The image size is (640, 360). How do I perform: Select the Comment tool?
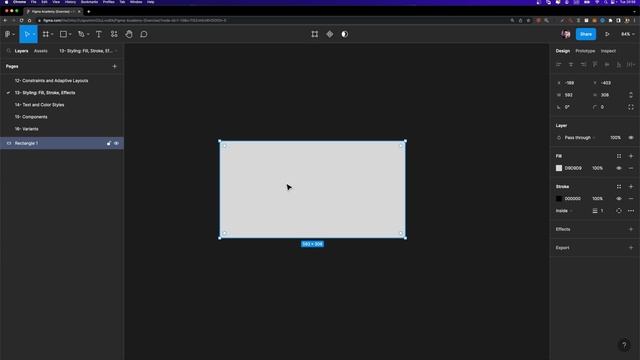tap(144, 34)
